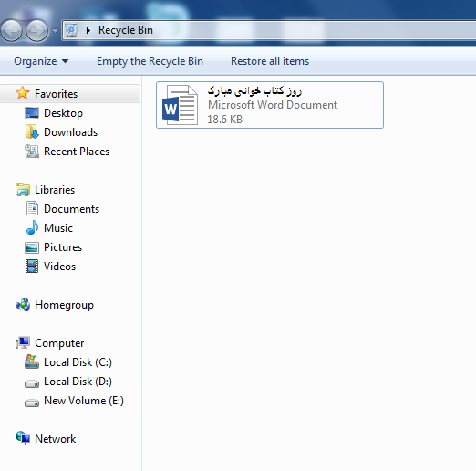Click the Desktop monitor icon in Favorites
This screenshot has width=476, height=471.
pyautogui.click(x=32, y=113)
